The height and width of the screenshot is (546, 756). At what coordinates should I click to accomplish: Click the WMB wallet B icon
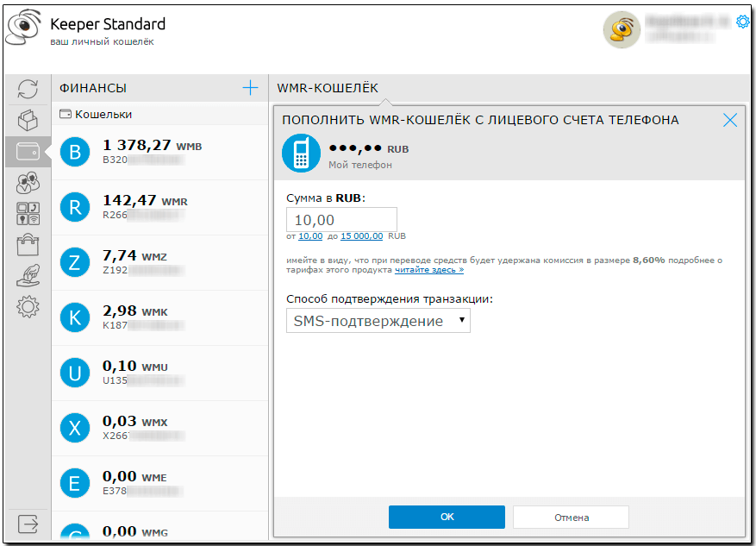[x=75, y=152]
